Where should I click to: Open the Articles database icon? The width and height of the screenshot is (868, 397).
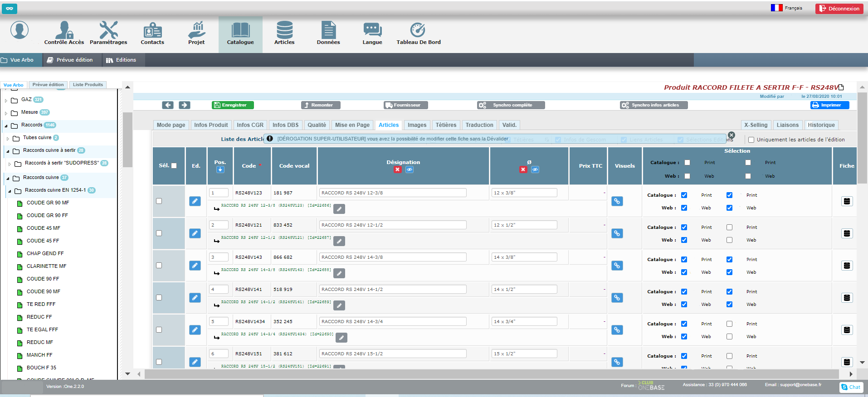[x=284, y=33]
